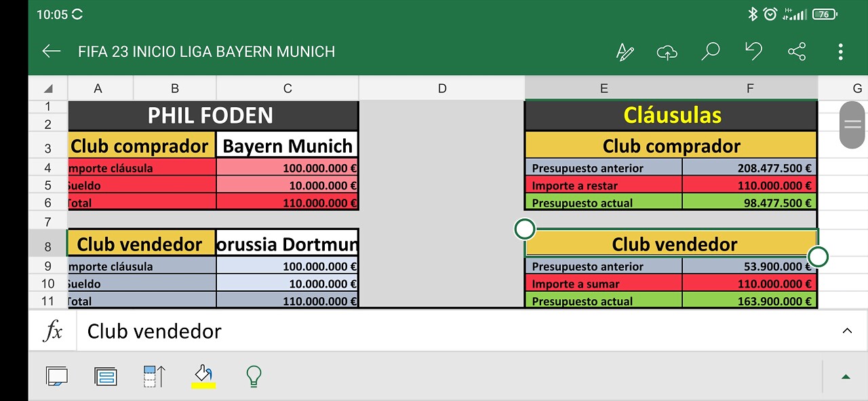Tap the dashed cells with up-arrow icon
This screenshot has width=868, height=401.
(x=155, y=376)
